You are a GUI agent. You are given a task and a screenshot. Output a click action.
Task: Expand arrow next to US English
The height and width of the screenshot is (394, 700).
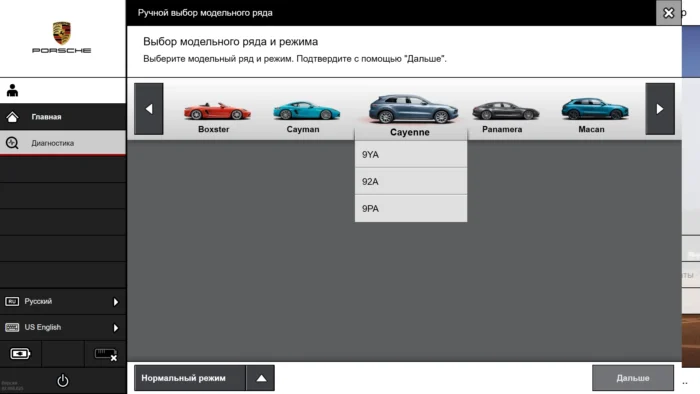tap(116, 328)
